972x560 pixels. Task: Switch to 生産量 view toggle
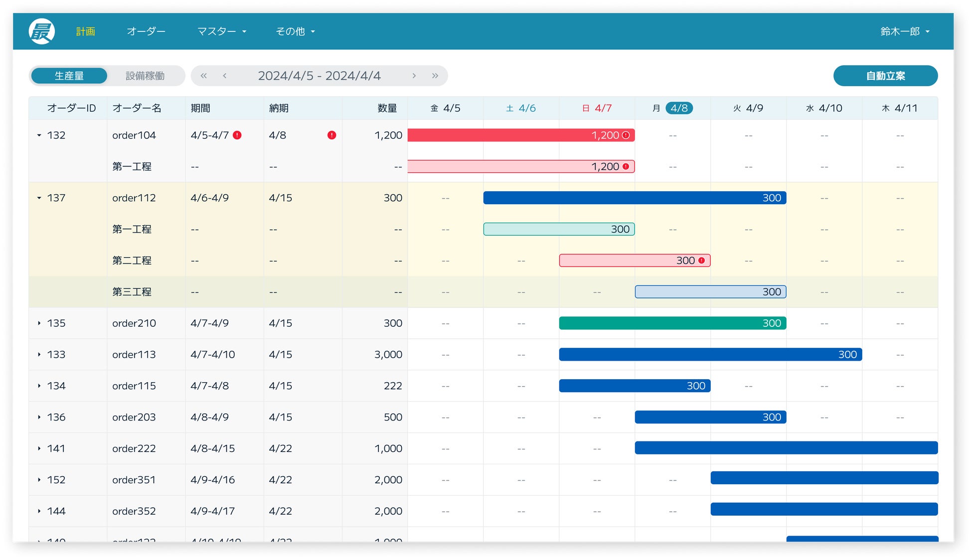(69, 76)
